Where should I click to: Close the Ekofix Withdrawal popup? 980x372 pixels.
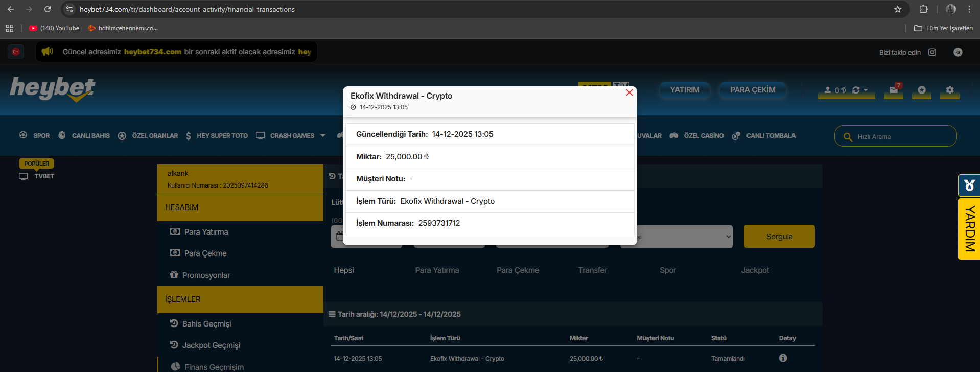pos(629,92)
